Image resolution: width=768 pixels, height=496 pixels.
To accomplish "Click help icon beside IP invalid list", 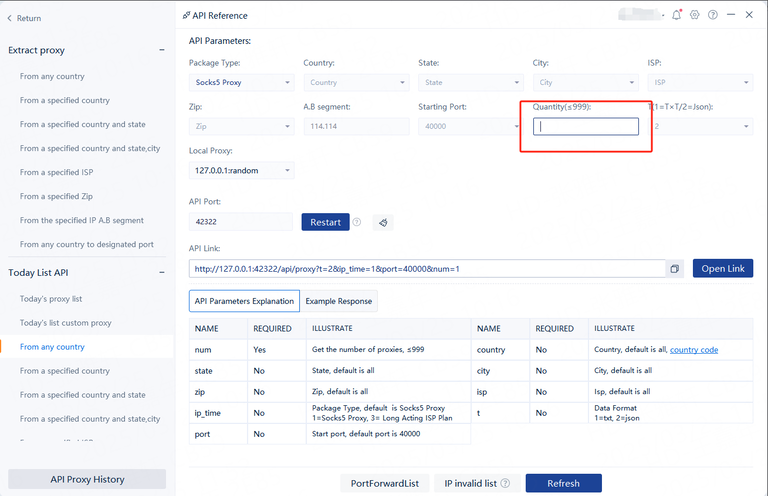I will tap(505, 483).
